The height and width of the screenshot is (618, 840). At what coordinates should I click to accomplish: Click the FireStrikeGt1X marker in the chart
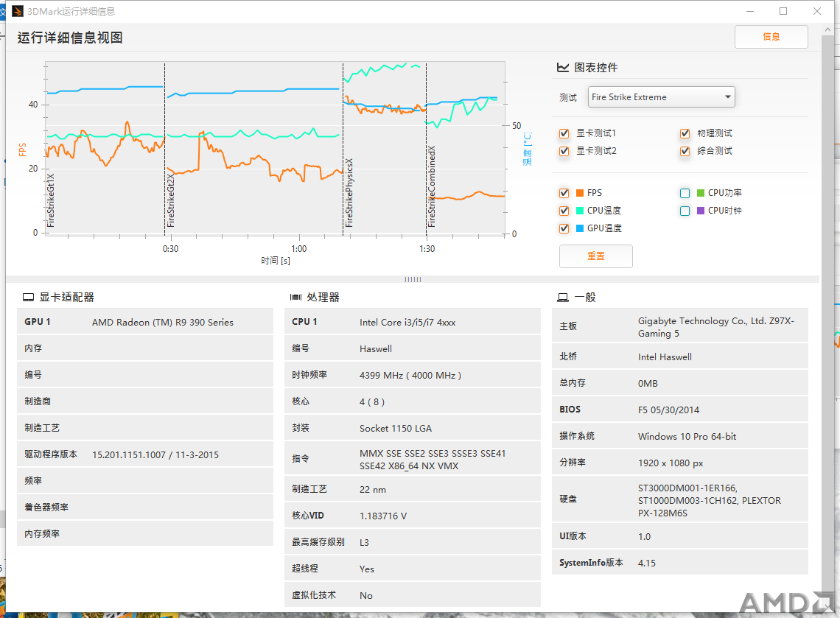pyautogui.click(x=51, y=200)
